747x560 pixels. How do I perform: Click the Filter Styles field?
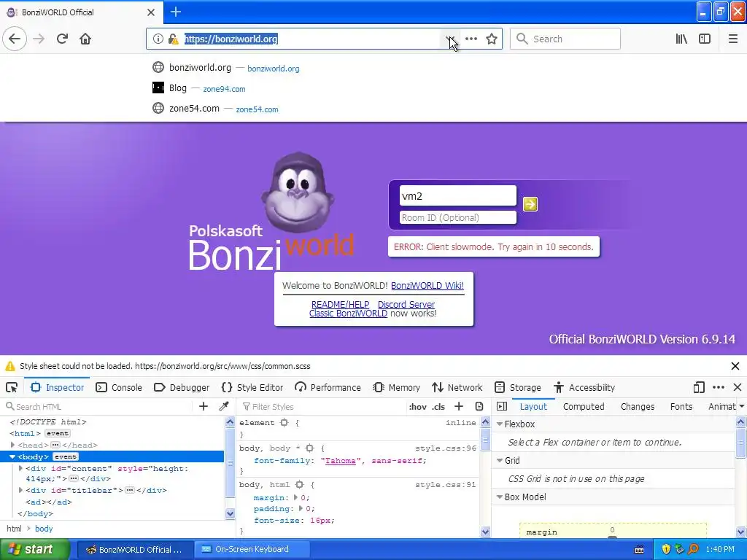322,407
